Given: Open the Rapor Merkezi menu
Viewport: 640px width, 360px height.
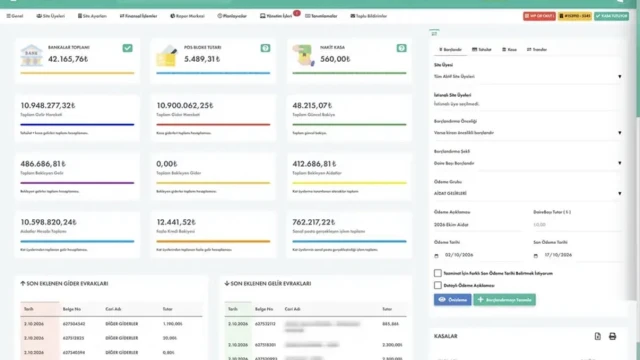Looking at the screenshot, I should [x=187, y=16].
